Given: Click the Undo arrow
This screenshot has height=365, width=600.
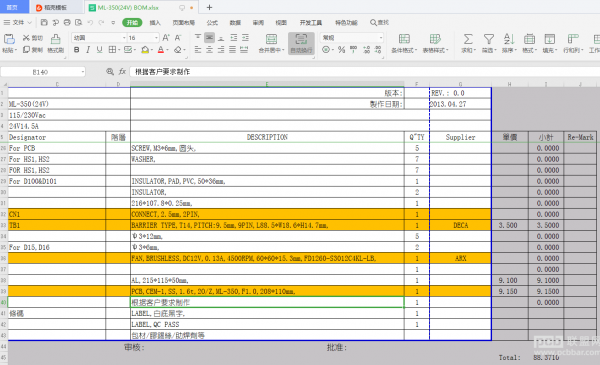Looking at the screenshot, I should pyautogui.click(x=90, y=23).
